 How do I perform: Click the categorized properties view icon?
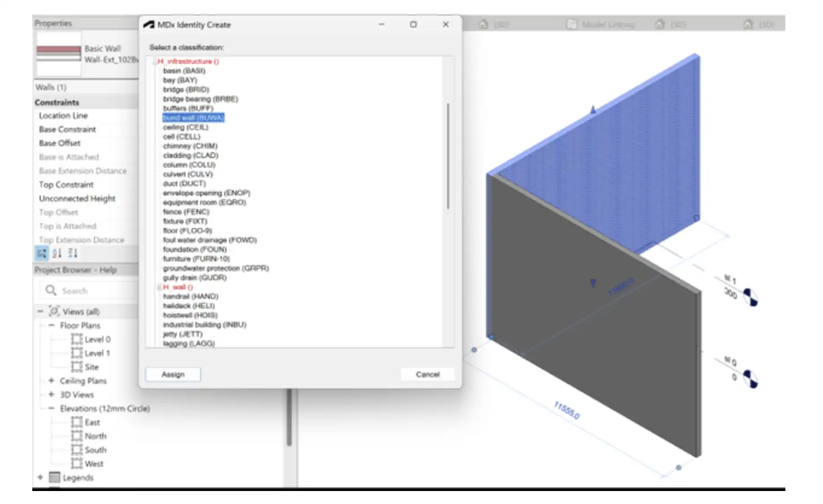42,253
